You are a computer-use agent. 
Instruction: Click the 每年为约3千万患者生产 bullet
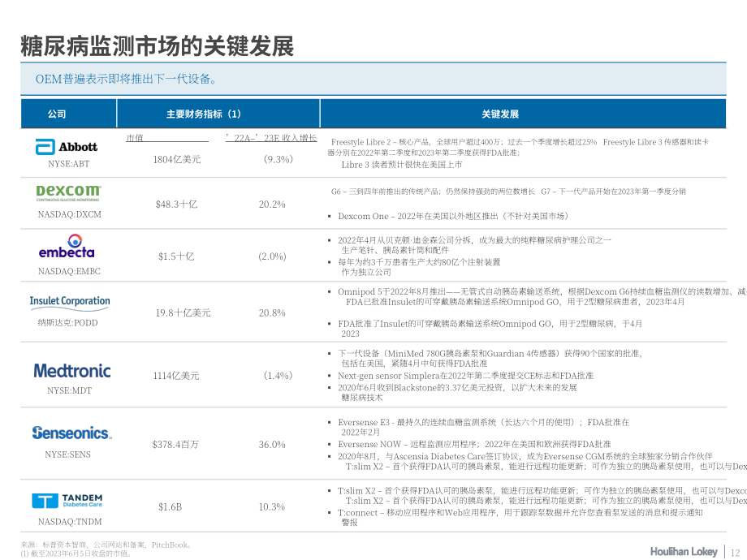[419, 267]
